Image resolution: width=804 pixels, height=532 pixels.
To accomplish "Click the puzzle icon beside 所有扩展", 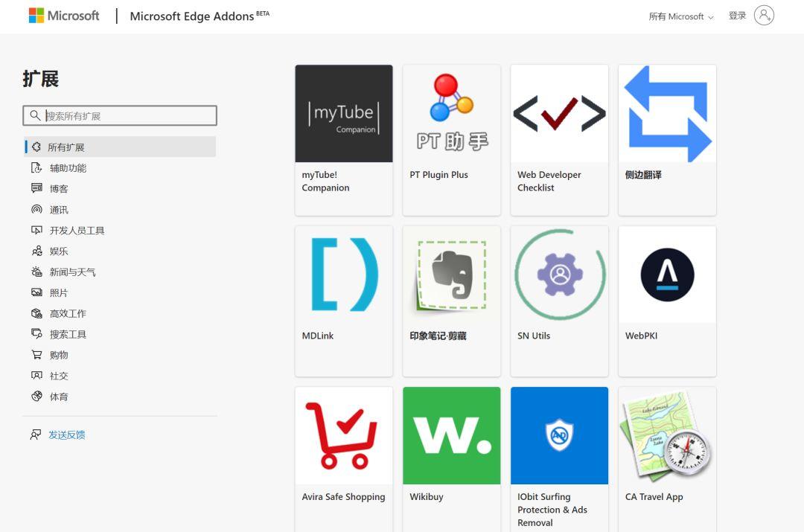I will click(x=36, y=147).
